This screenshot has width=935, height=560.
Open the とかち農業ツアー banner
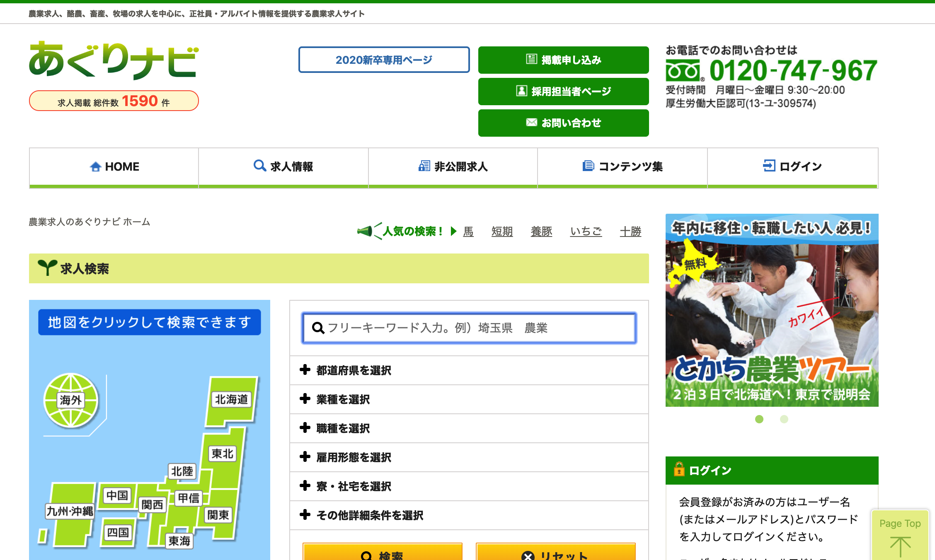click(x=772, y=310)
